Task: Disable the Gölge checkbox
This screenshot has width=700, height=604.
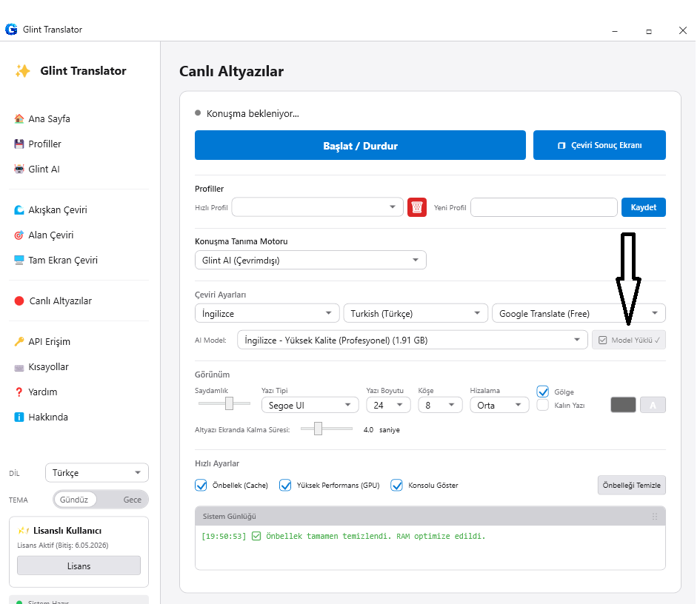Action: coord(543,392)
